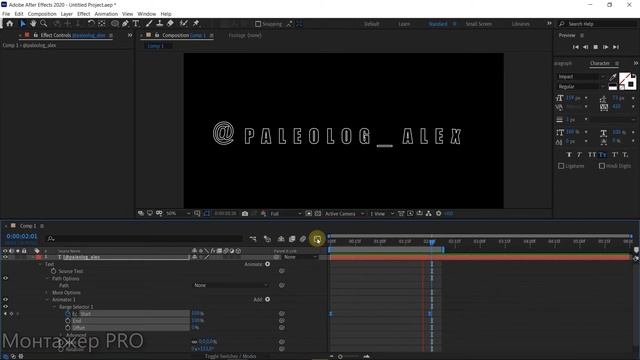Click the eyedropper in Character panel
This screenshot has height=360, width=640.
[613, 77]
